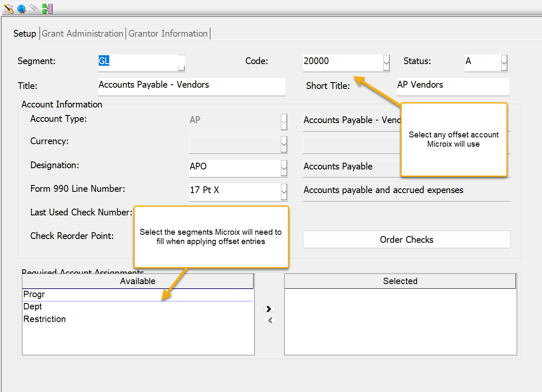The width and height of the screenshot is (542, 392).
Task: Click the magic wand wizard icon
Action: [8, 8]
